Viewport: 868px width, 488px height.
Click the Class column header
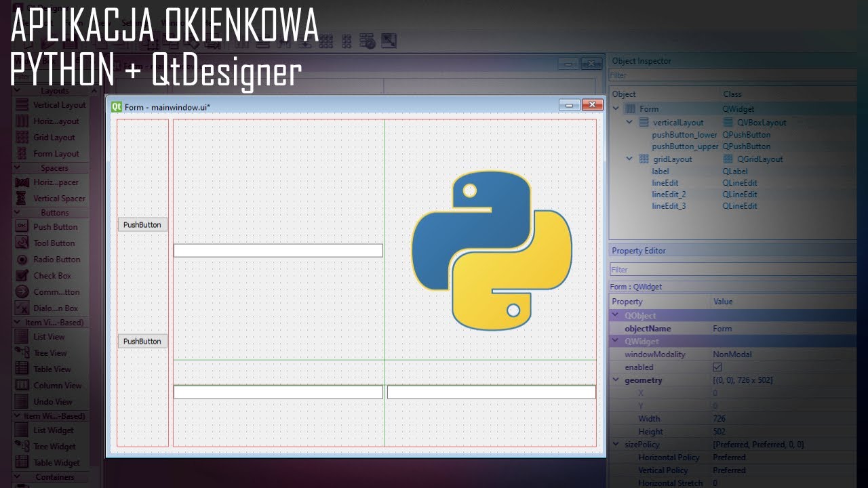point(732,94)
